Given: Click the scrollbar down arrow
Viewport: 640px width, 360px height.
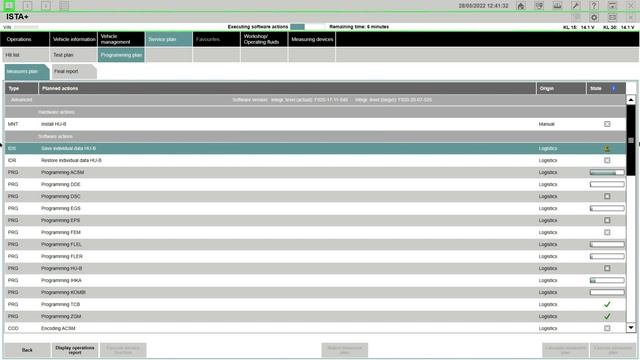Looking at the screenshot, I should pos(631,327).
